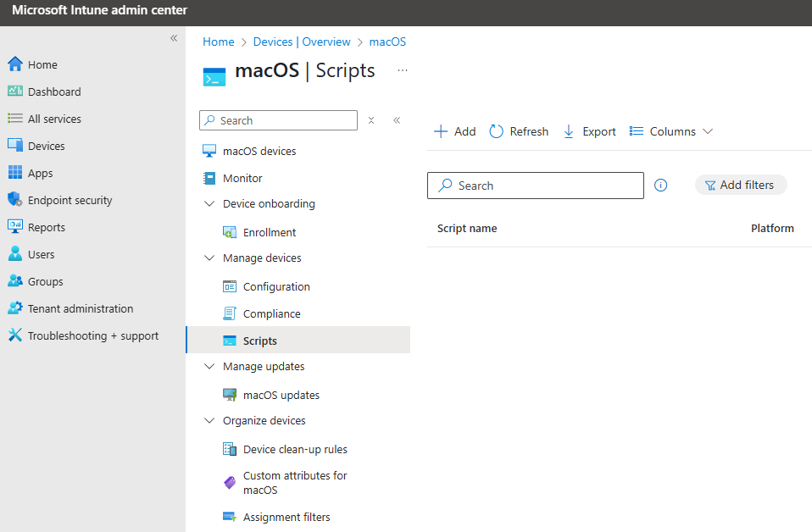Click the Microsoft Intune admin center title
The width and height of the screenshot is (812, 532).
click(x=99, y=10)
